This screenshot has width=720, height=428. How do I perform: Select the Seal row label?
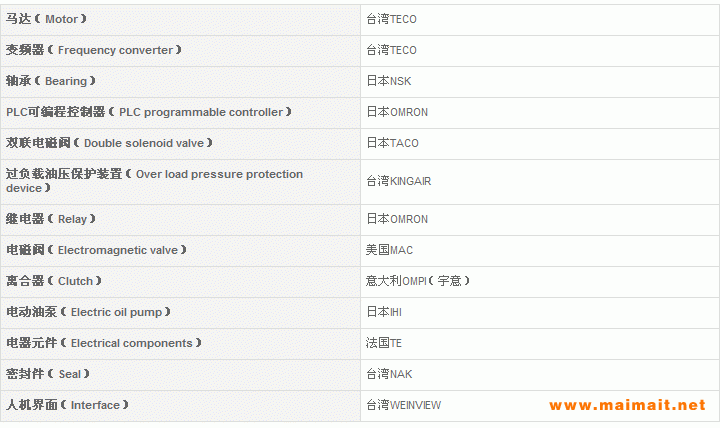coord(48,374)
